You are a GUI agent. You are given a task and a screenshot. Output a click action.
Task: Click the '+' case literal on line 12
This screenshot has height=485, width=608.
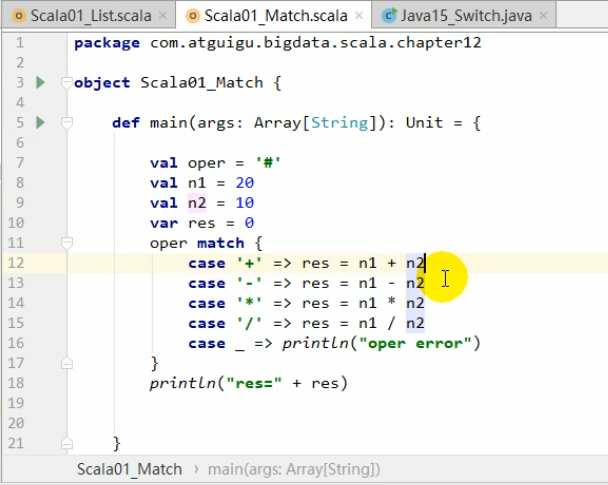tap(249, 263)
